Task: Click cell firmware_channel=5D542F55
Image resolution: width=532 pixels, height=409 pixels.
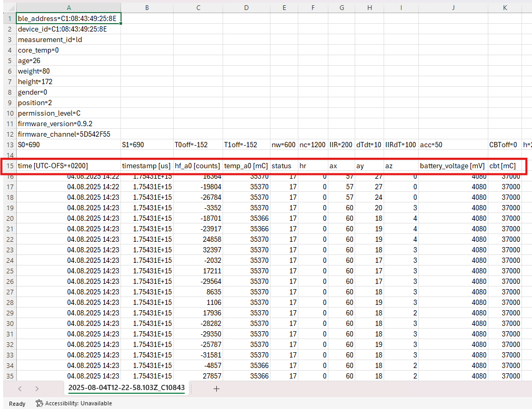Action: tap(68, 134)
